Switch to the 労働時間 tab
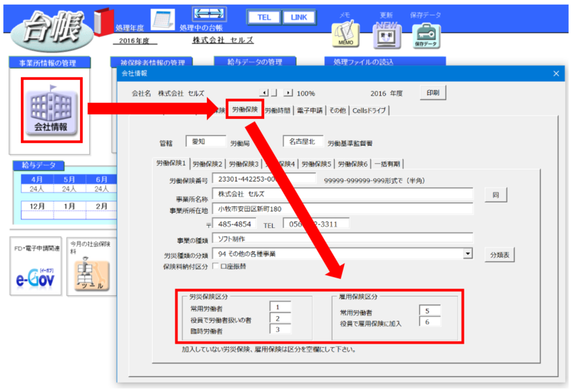 (278, 110)
